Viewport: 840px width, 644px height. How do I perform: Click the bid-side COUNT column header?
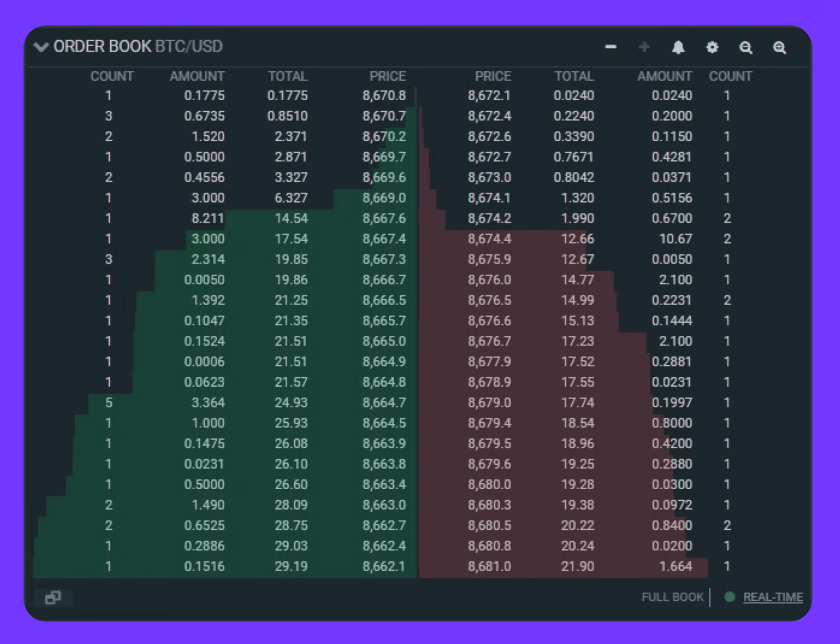[112, 76]
